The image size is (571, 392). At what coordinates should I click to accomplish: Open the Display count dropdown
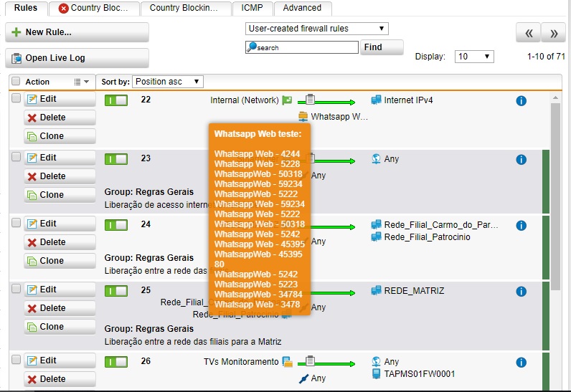click(474, 57)
